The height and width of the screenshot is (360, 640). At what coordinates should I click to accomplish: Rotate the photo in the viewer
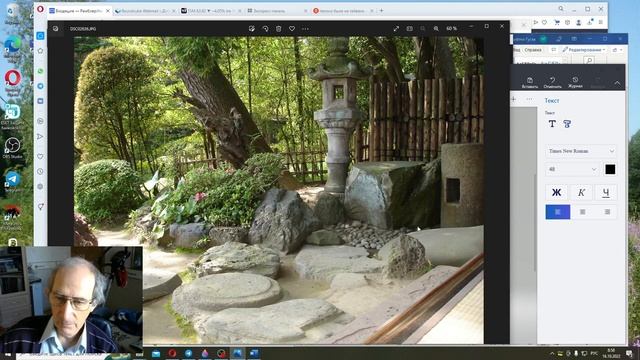[265, 29]
